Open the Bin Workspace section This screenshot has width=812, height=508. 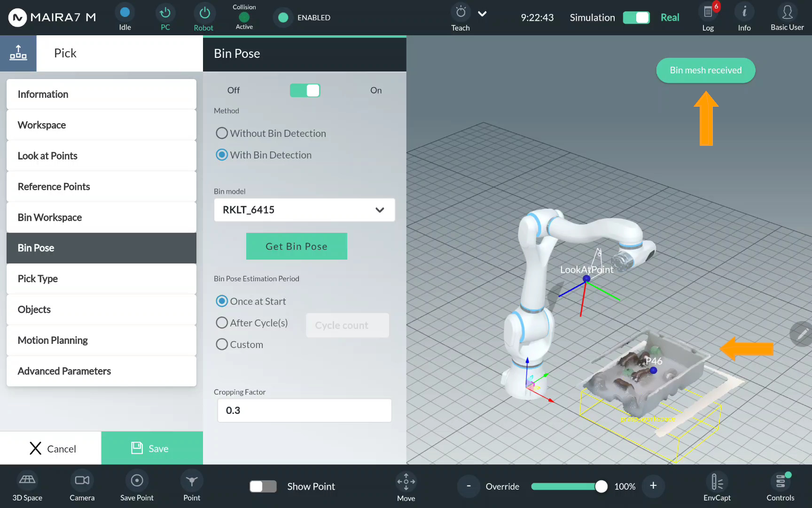[x=101, y=217]
